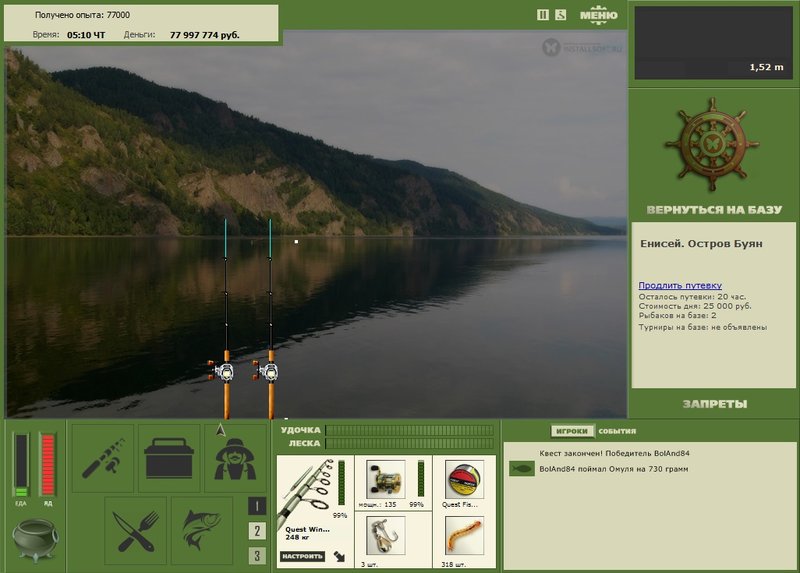Click the ЛЕСКА tension bar
800x573 pixels.
tap(410, 443)
